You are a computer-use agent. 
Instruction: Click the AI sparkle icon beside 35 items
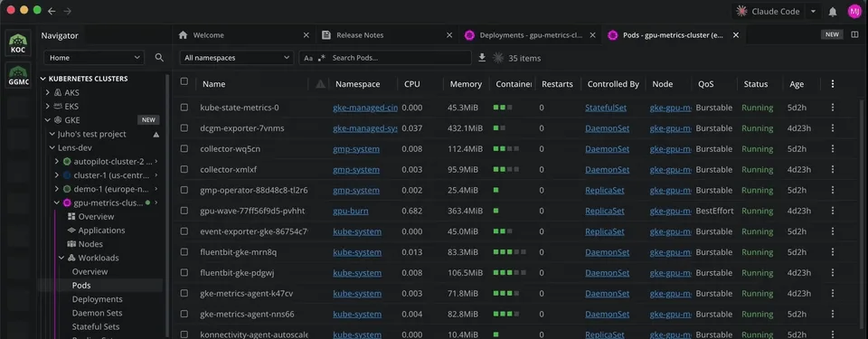(498, 58)
